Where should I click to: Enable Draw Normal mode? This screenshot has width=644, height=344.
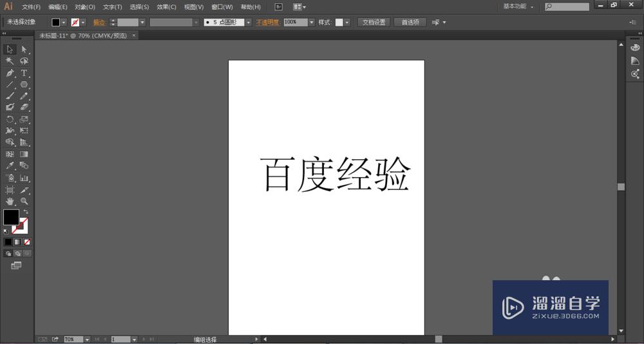(8, 254)
